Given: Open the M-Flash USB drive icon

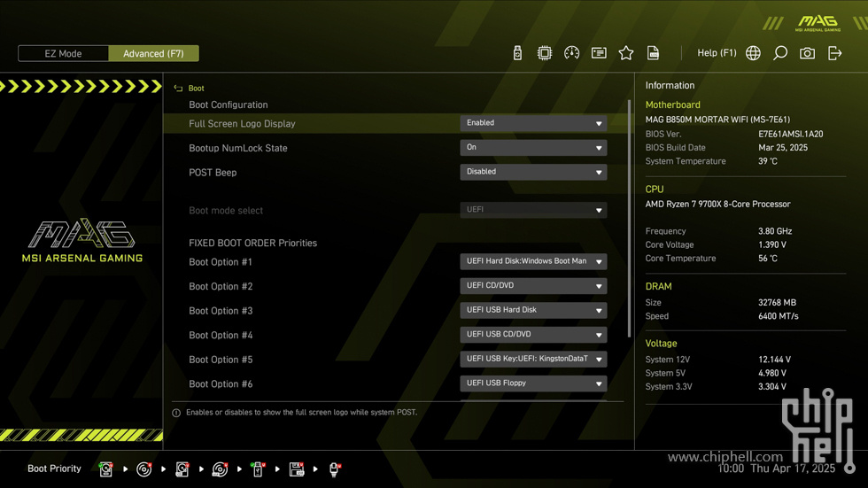Looking at the screenshot, I should (517, 53).
